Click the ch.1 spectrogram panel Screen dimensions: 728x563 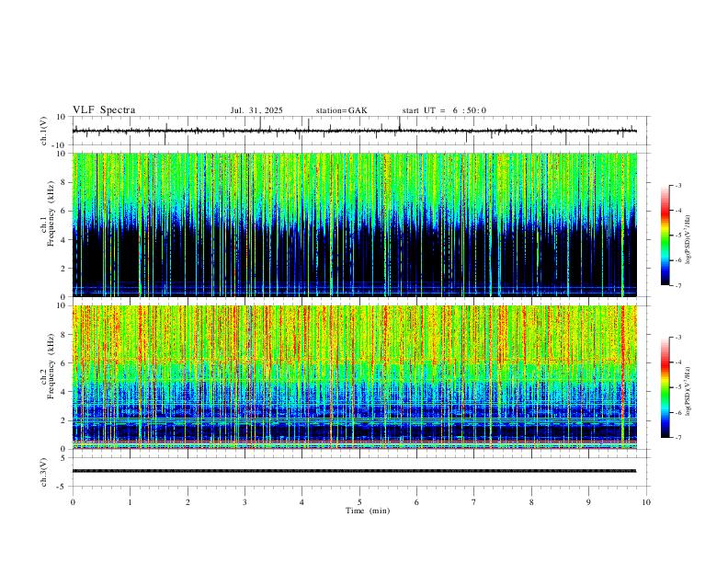tap(355, 224)
